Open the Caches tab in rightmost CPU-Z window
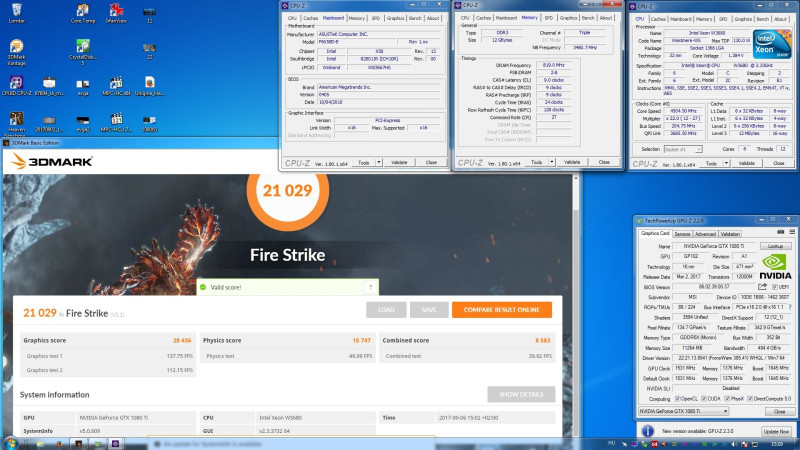The height and width of the screenshot is (450, 800). click(x=658, y=19)
